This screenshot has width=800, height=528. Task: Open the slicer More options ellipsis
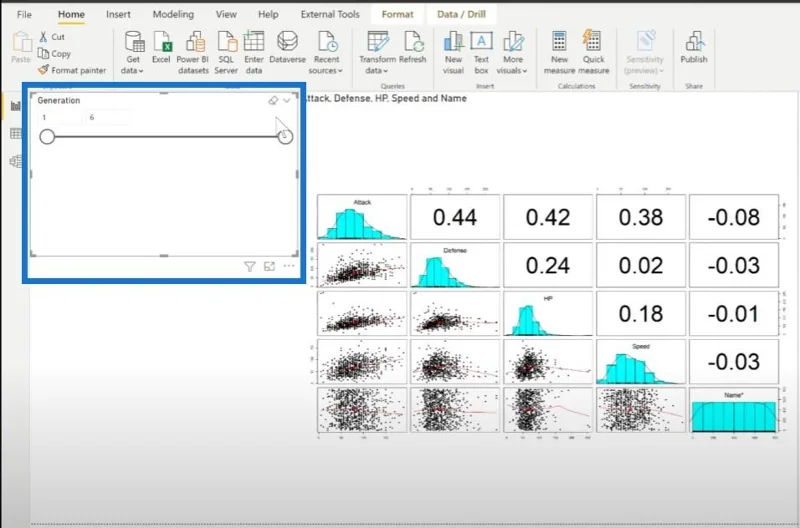pos(289,266)
